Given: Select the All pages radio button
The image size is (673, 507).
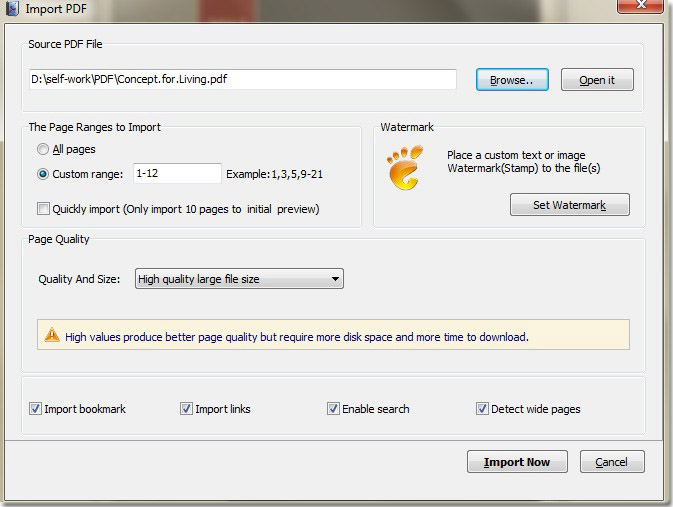Looking at the screenshot, I should [43, 149].
